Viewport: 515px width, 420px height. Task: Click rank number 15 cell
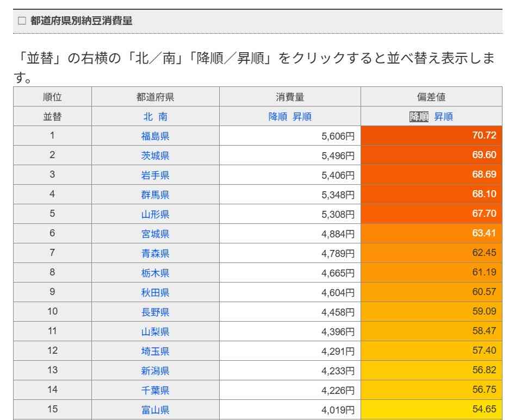52,410
